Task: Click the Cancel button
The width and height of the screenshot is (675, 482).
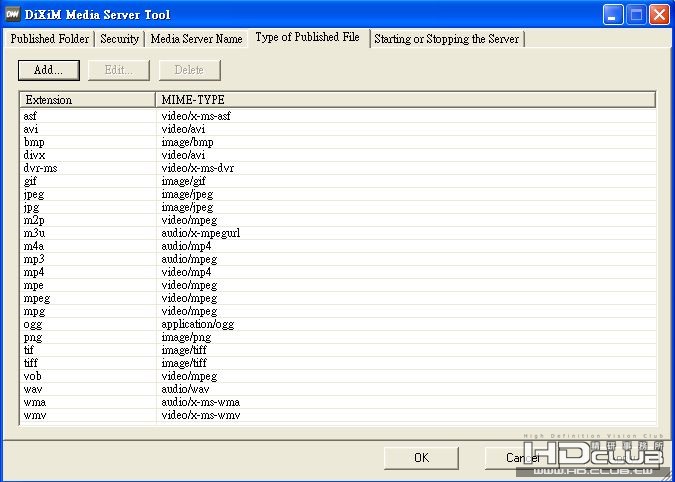Action: coord(522,458)
